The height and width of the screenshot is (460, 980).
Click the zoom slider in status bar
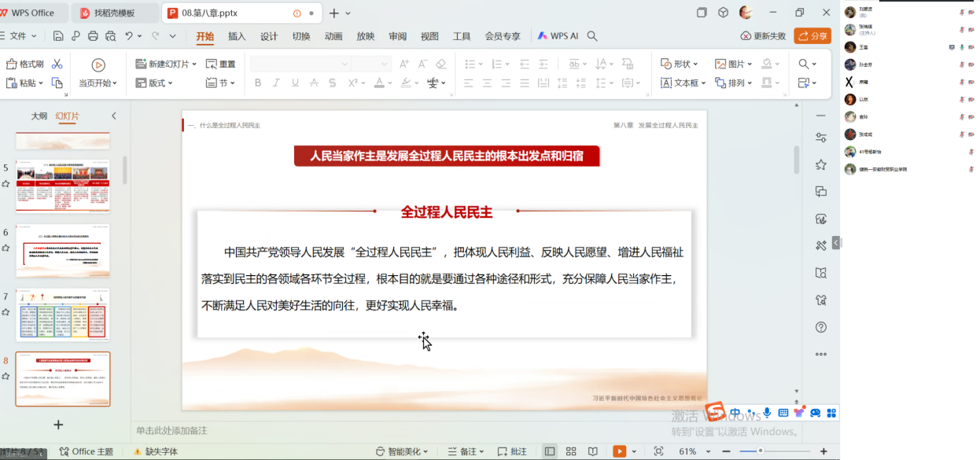click(x=760, y=451)
